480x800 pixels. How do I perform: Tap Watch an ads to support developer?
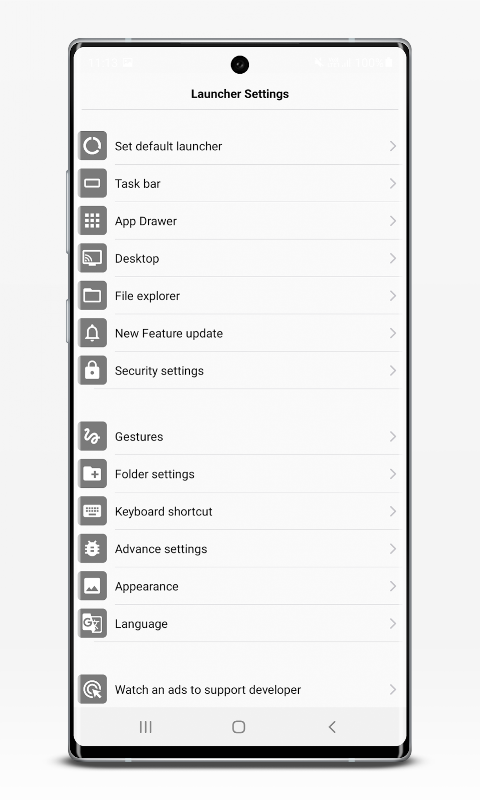208,690
